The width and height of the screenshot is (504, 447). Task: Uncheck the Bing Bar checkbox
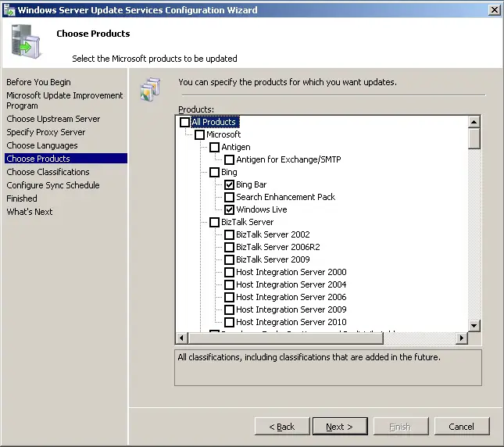pyautogui.click(x=229, y=184)
